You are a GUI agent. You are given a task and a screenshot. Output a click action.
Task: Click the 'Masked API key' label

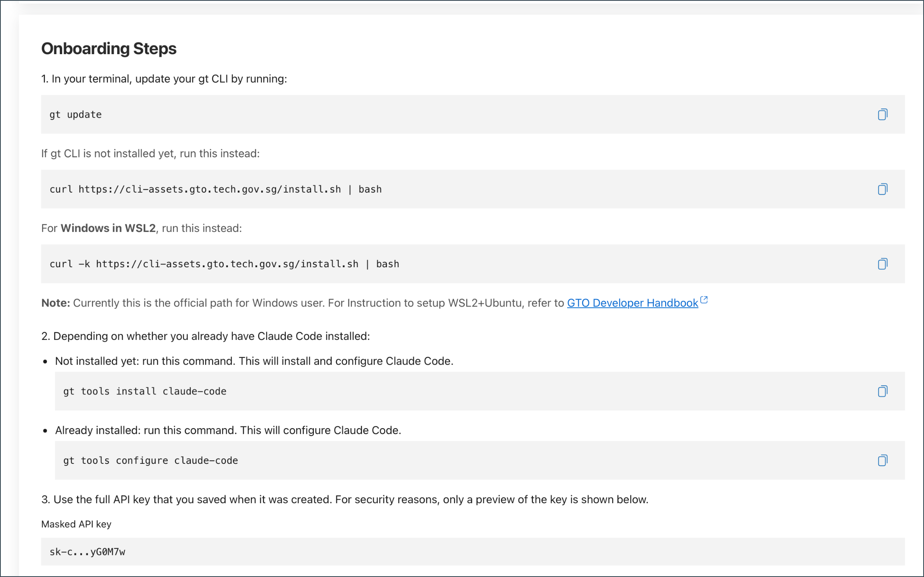coord(76,524)
